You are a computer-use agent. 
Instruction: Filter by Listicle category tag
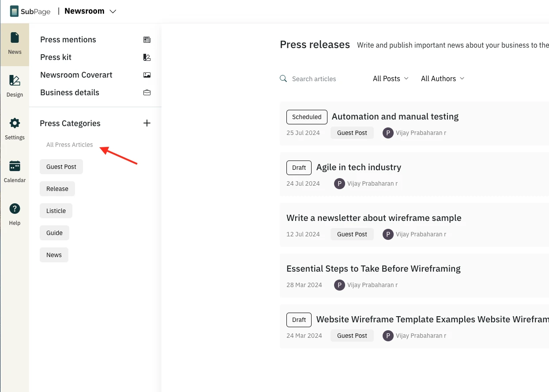pos(56,211)
